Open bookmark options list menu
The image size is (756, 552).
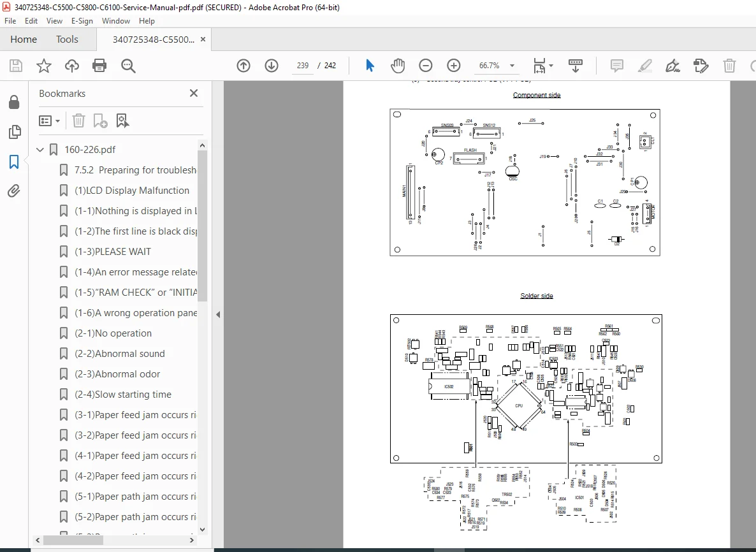(49, 120)
